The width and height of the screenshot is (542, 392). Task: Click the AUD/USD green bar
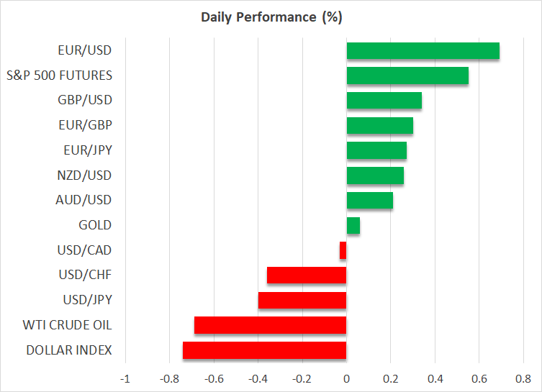369,200
